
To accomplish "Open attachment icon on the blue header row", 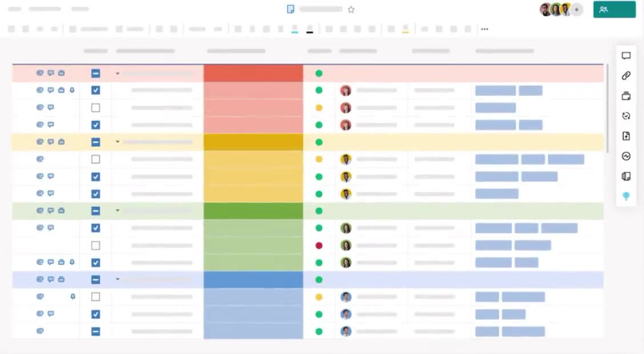I will [40, 279].
